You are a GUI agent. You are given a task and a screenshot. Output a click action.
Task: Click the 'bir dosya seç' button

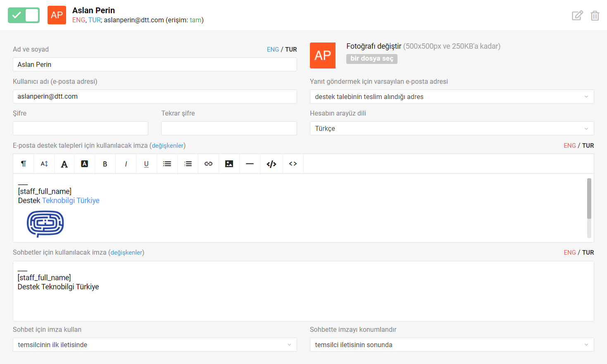click(371, 59)
